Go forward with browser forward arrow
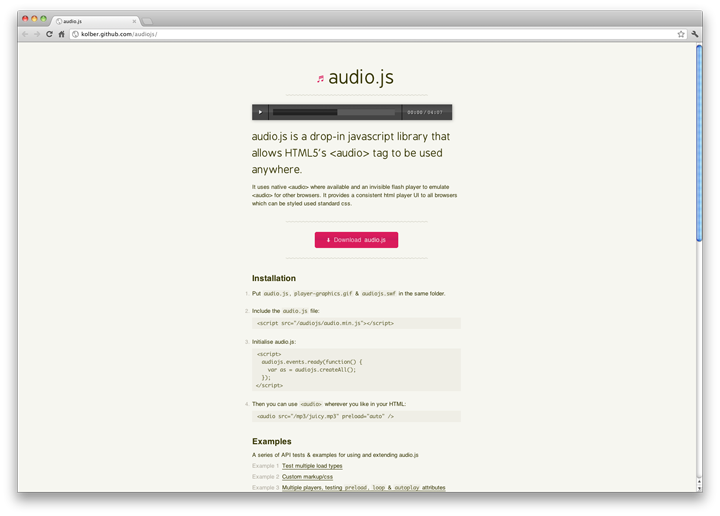 pyautogui.click(x=37, y=34)
